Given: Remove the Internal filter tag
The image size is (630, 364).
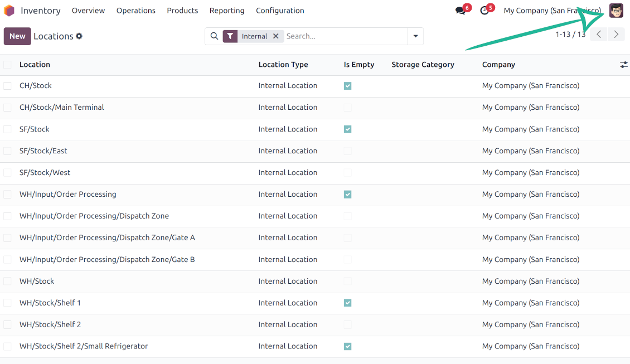Looking at the screenshot, I should pyautogui.click(x=275, y=36).
